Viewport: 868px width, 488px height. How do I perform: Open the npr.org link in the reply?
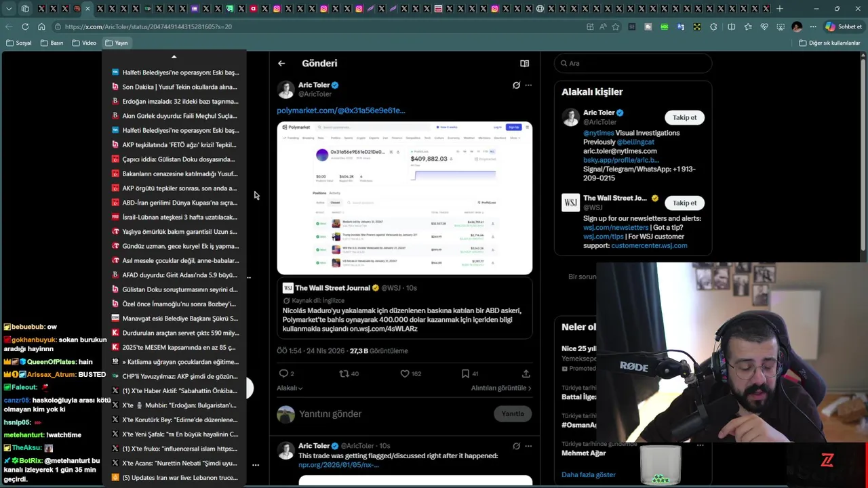(x=338, y=465)
